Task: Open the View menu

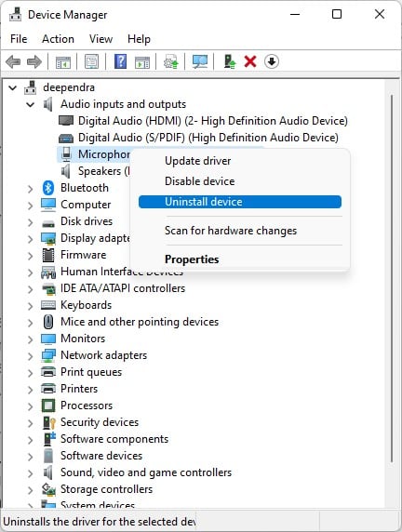Action: pyautogui.click(x=100, y=39)
